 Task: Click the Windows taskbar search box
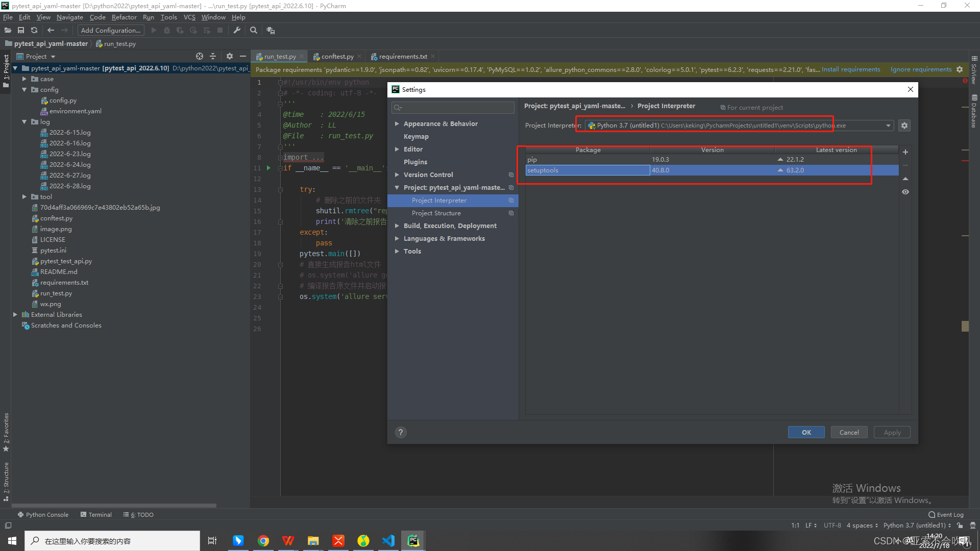click(112, 541)
